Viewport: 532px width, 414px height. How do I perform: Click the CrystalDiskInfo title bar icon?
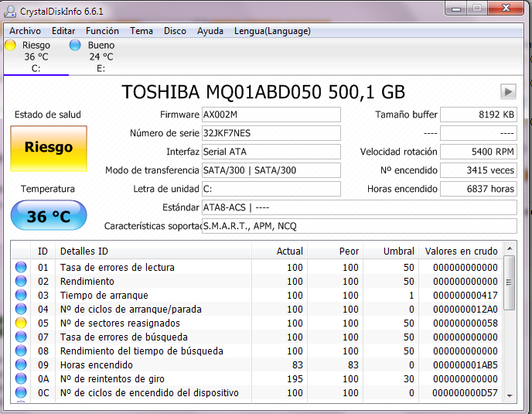point(9,11)
